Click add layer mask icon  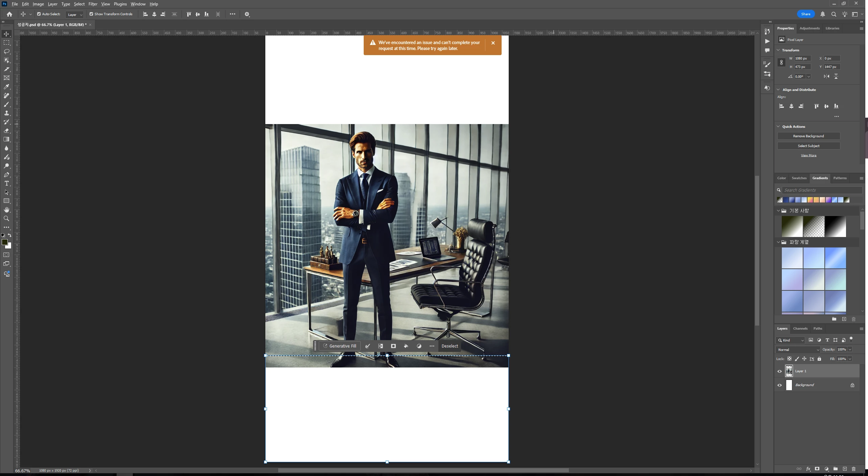[x=817, y=469]
